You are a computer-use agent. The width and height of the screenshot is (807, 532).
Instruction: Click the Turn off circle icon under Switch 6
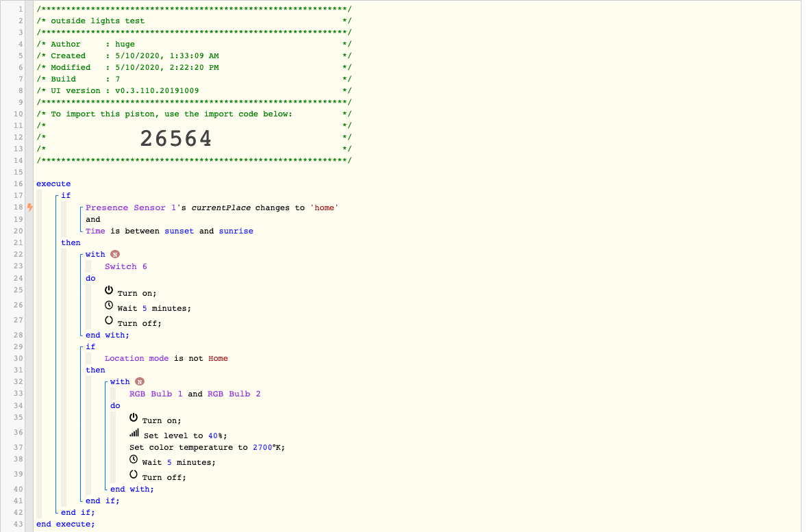click(109, 320)
